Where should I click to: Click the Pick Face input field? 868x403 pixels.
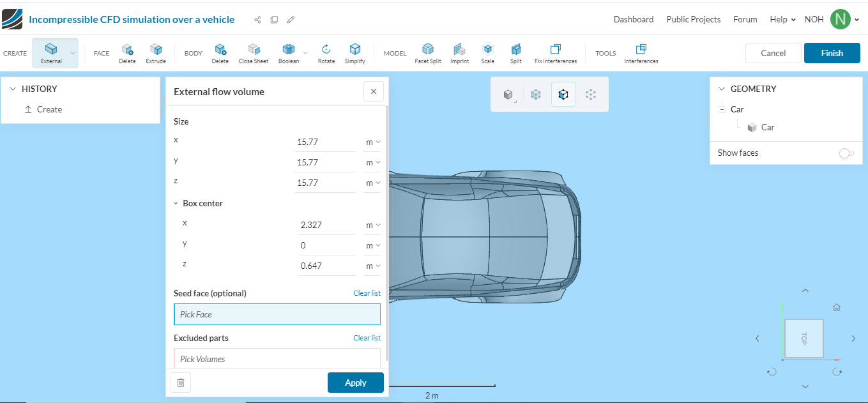click(277, 314)
